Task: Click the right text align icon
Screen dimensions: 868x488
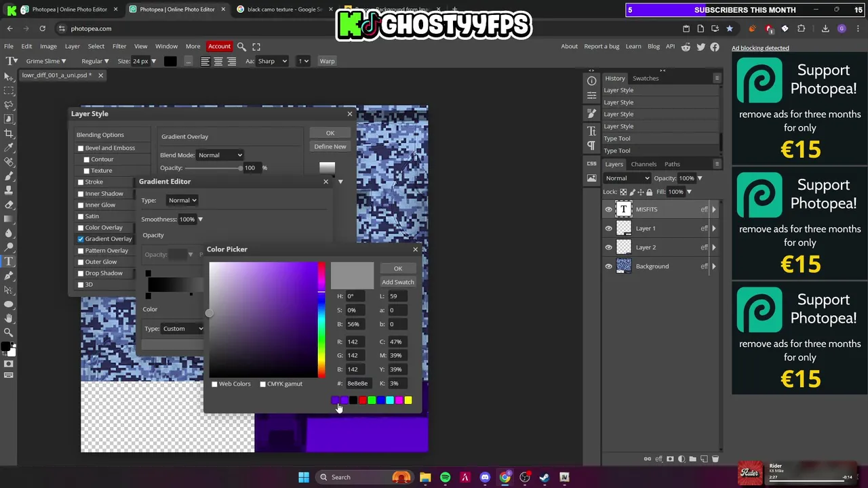Action: click(x=232, y=61)
